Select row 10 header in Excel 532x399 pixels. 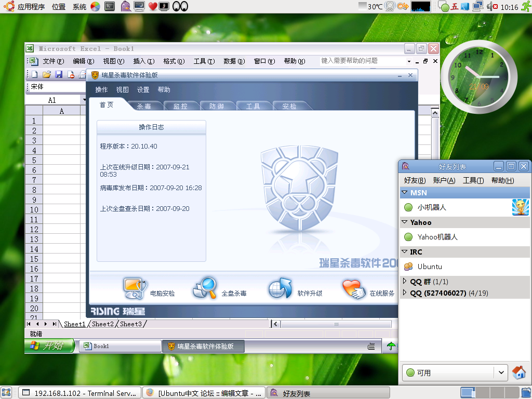point(34,209)
